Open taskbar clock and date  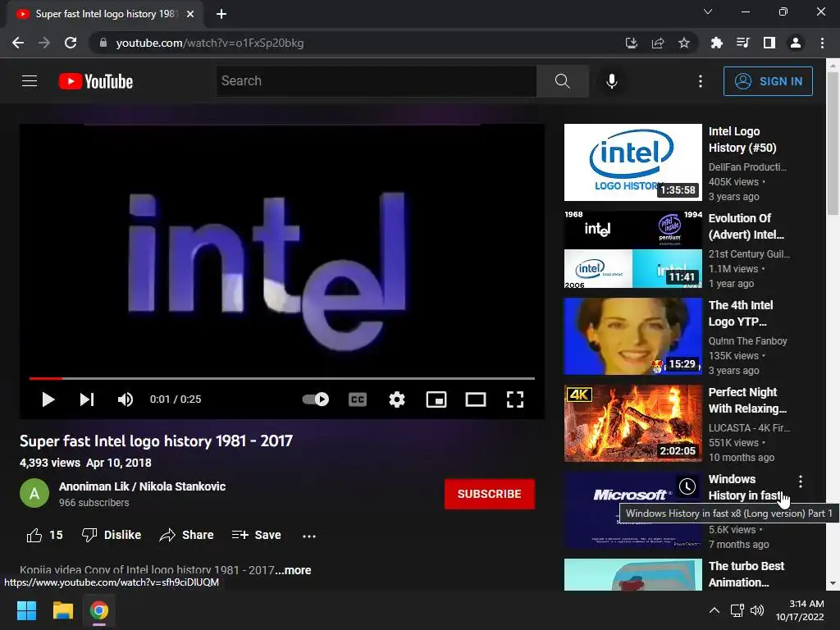tap(800, 610)
